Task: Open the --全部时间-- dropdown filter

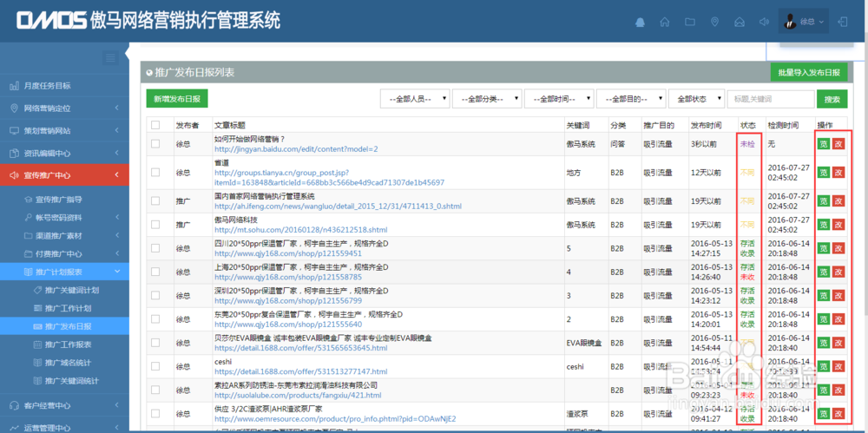Action: coord(559,99)
